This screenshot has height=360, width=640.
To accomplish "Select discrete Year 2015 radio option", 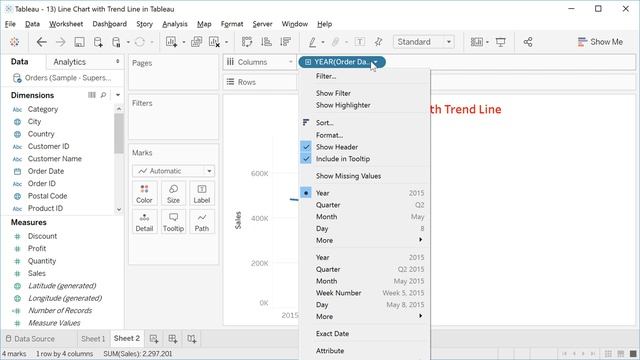I will (364, 193).
